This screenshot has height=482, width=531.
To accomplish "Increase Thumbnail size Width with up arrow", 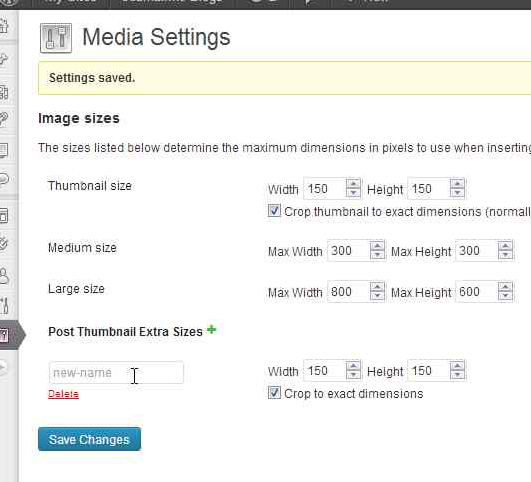I will 353,184.
